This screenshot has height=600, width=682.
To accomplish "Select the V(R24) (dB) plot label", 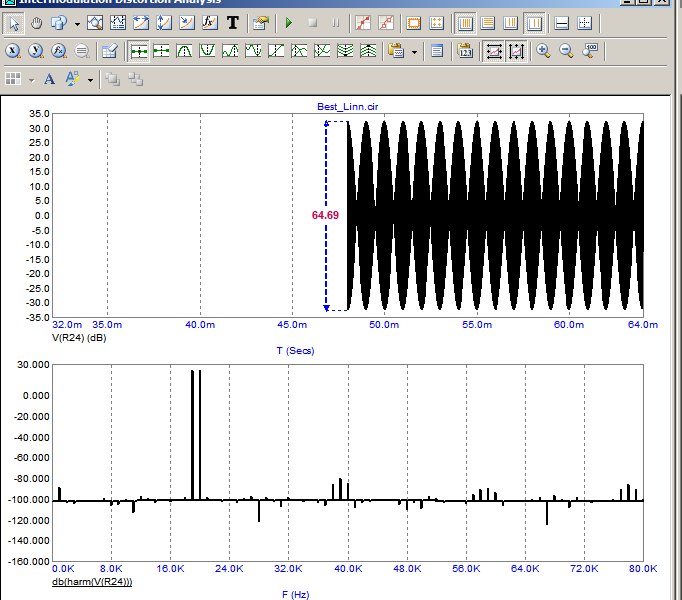I will click(79, 338).
